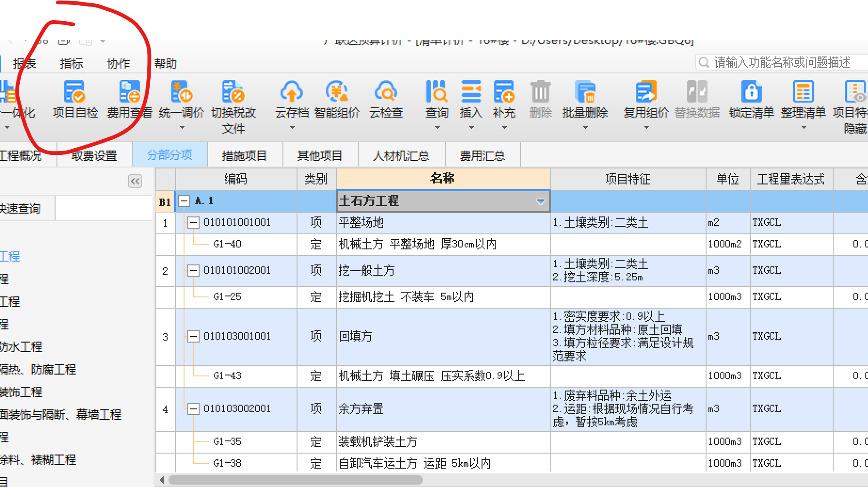The width and height of the screenshot is (868, 487).
Task: Click the 编码 column header
Action: [236, 179]
